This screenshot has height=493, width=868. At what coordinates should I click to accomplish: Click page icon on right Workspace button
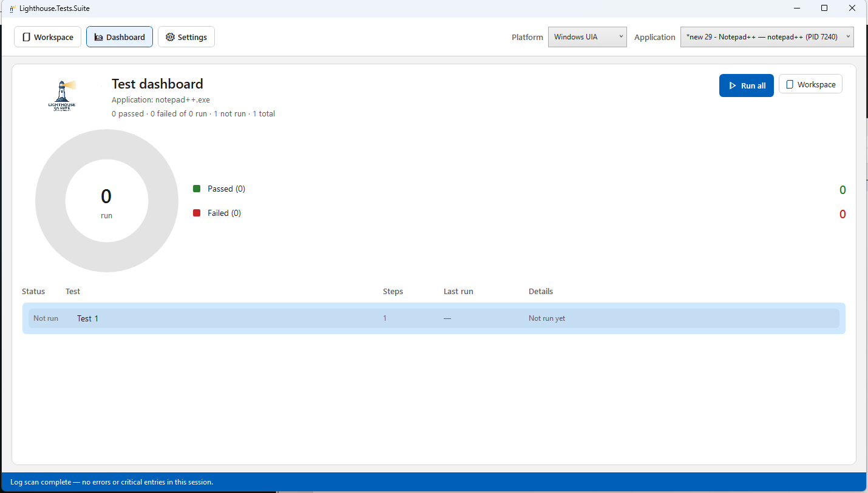[790, 85]
